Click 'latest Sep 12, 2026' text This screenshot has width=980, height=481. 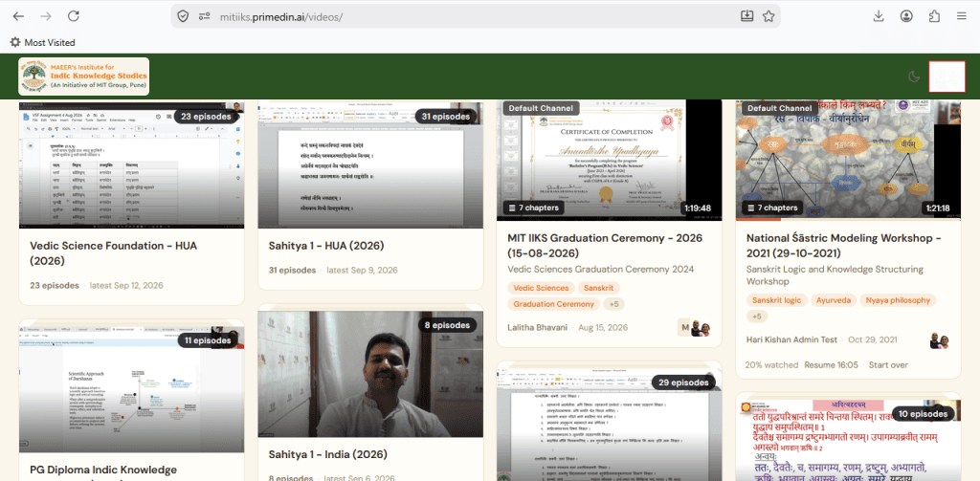pyautogui.click(x=126, y=286)
